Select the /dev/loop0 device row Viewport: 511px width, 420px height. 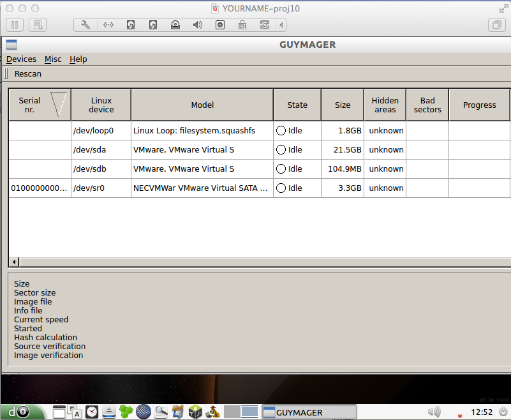[x=260, y=131]
